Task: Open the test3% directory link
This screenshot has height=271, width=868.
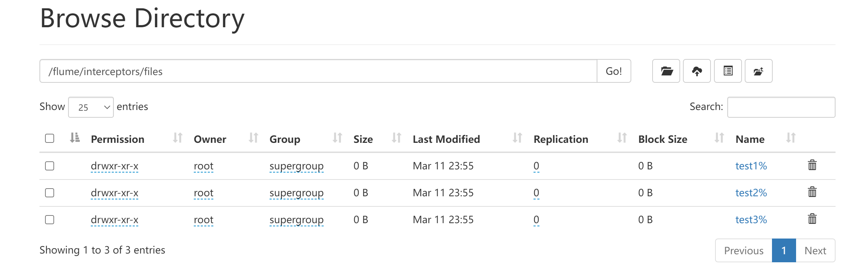Action: click(x=751, y=220)
